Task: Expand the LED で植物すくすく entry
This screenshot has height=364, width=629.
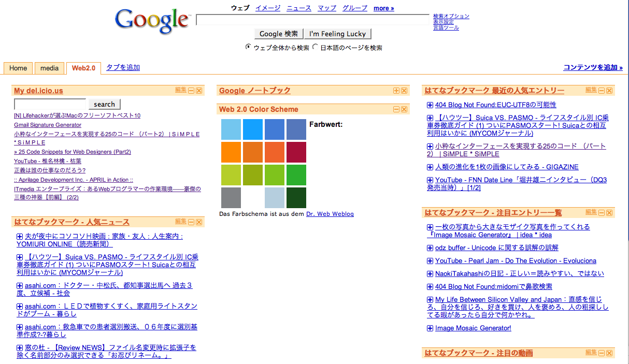Action: (20, 307)
